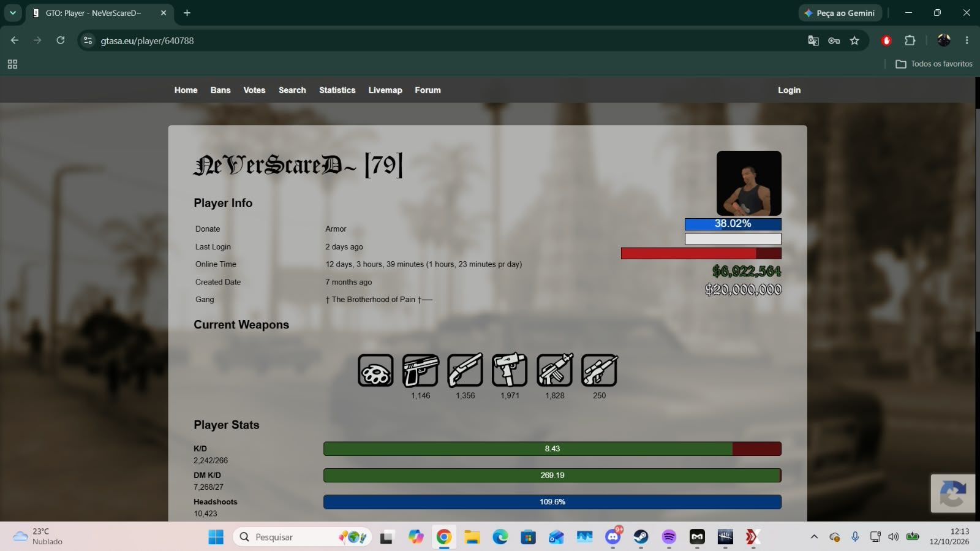Click the player skin avatar thumbnail
980x551 pixels.
748,183
